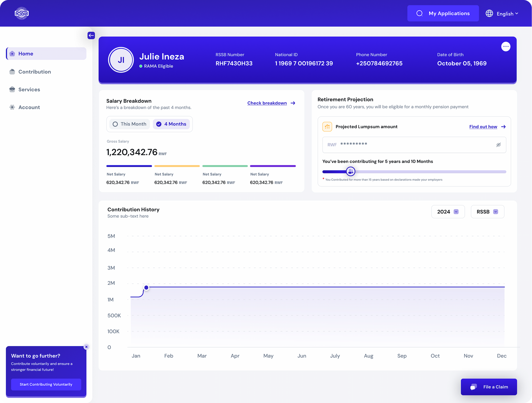532x403 pixels.
Task: Collapse sidebar with the back arrow icon
Action: click(x=91, y=35)
